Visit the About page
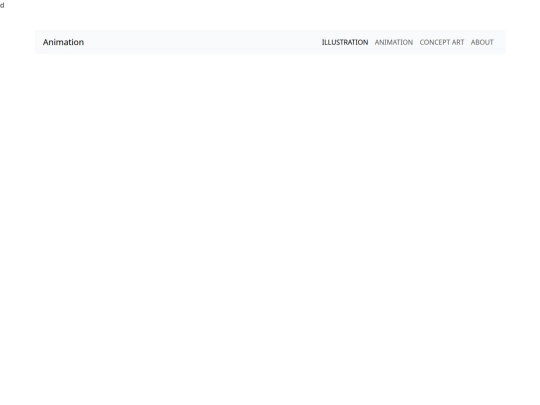 [482, 42]
